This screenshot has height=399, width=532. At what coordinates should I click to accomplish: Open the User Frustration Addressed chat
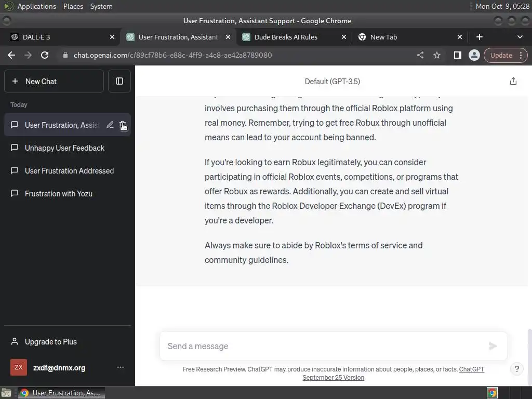67,170
